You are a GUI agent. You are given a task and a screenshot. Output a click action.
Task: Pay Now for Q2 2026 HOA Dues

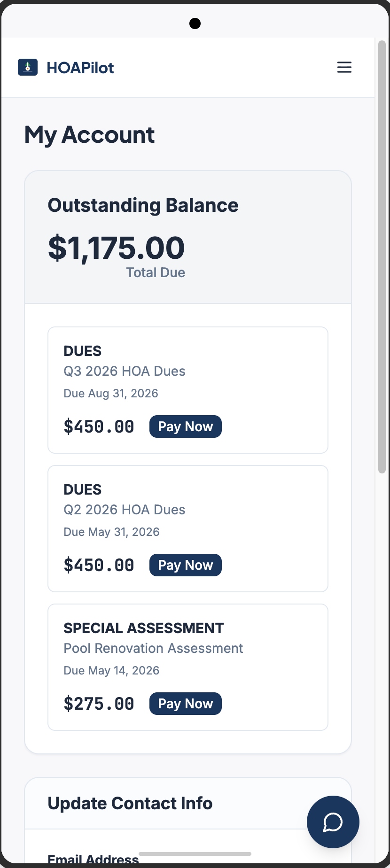coord(185,565)
